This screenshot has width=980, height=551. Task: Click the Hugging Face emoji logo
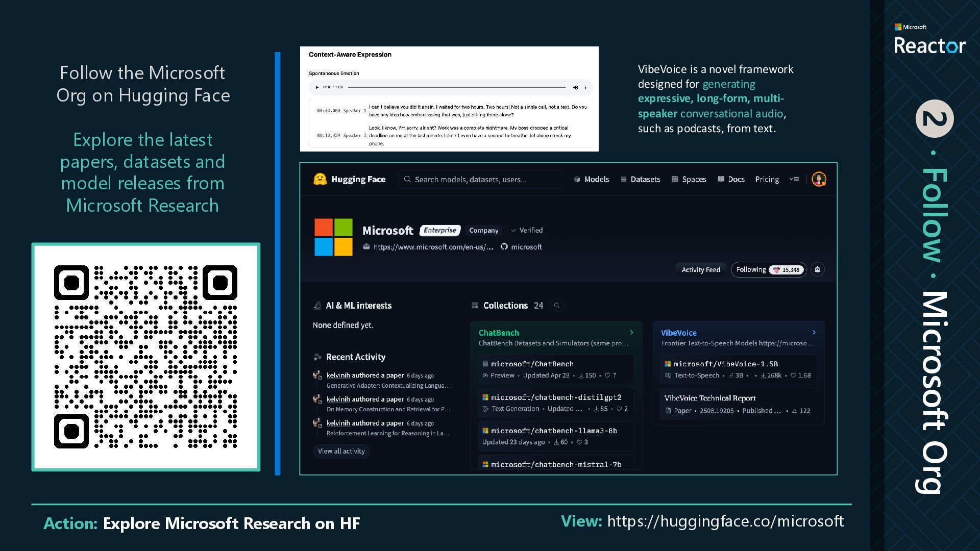click(x=320, y=179)
